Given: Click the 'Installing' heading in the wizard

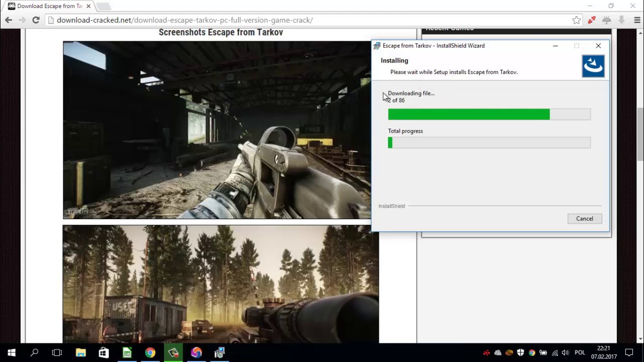Looking at the screenshot, I should 394,60.
